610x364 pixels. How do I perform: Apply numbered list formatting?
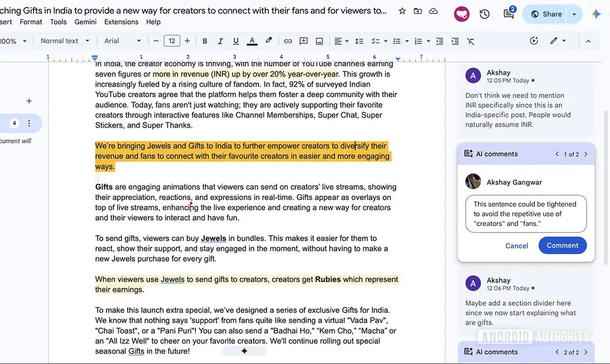(418, 41)
